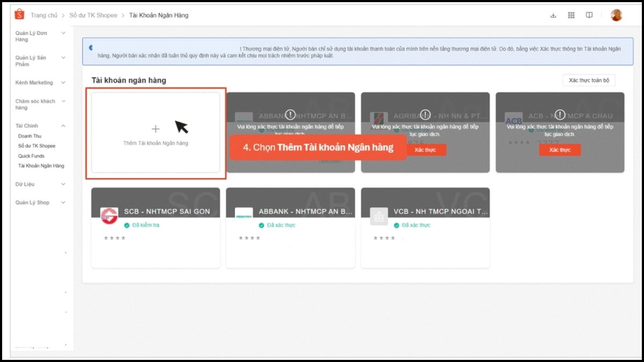This screenshot has height=362, width=644.
Task: Click the info icon in blue notice
Action: click(90, 48)
